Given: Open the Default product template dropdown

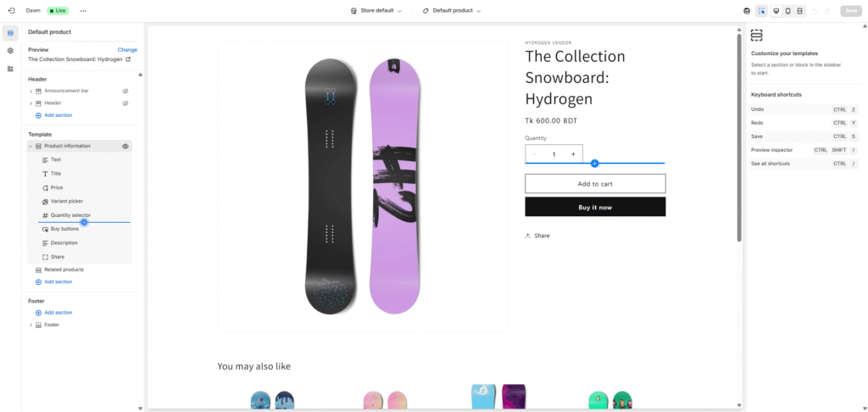Looking at the screenshot, I should pos(452,11).
